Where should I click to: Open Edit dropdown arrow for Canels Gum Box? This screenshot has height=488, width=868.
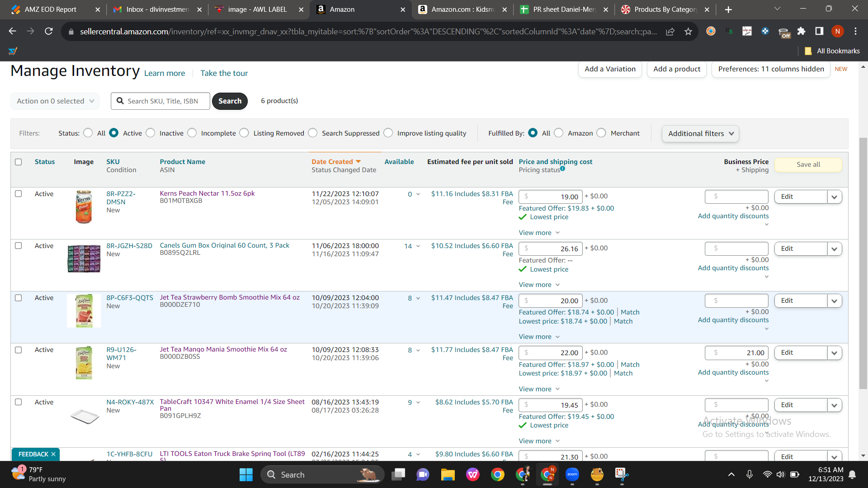pos(835,249)
